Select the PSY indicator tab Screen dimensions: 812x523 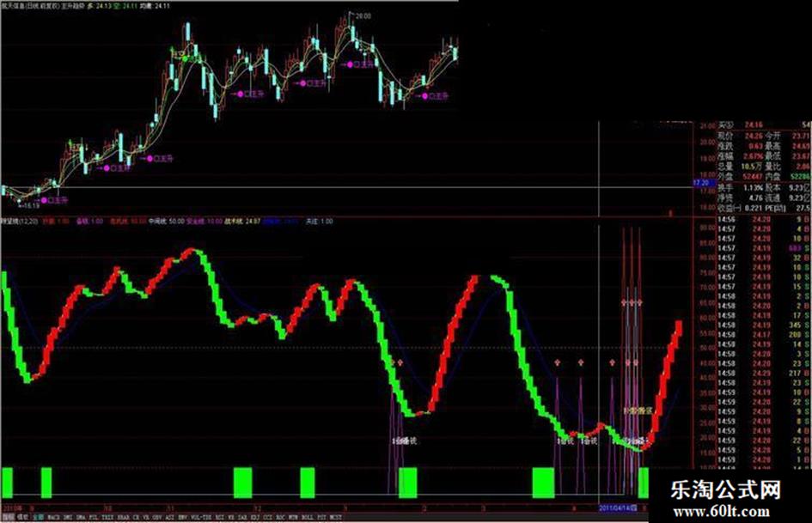coord(321,517)
